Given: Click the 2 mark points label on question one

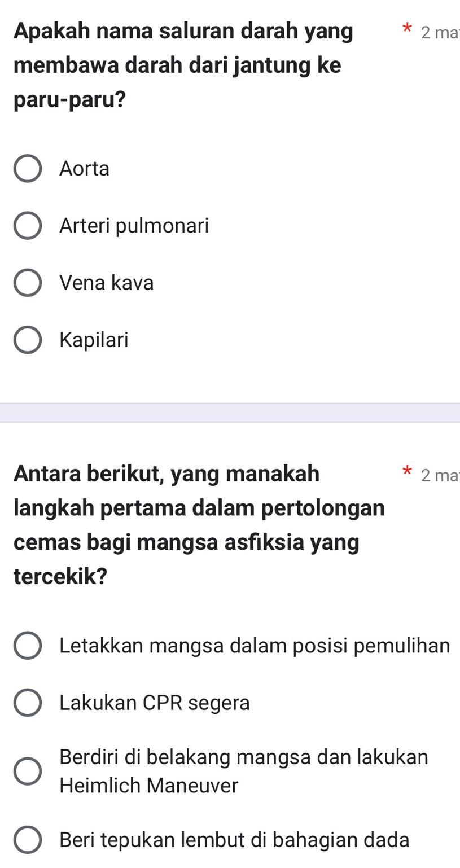Looking at the screenshot, I should pos(443,32).
